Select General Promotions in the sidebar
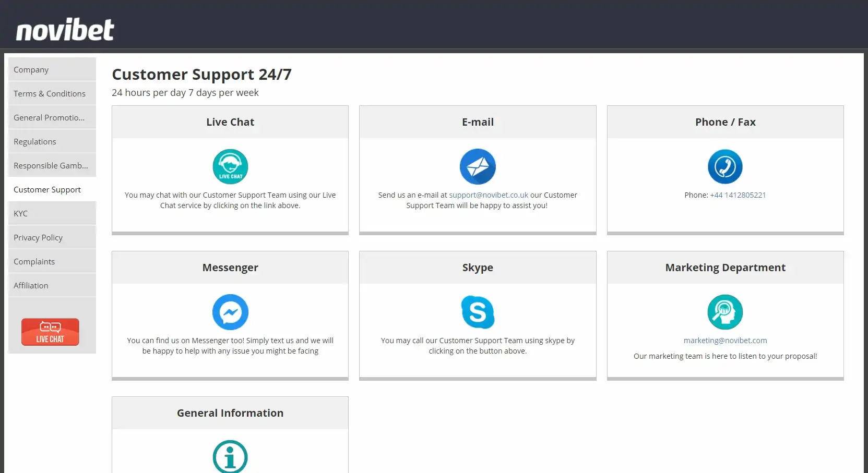The height and width of the screenshot is (473, 868). coord(52,117)
